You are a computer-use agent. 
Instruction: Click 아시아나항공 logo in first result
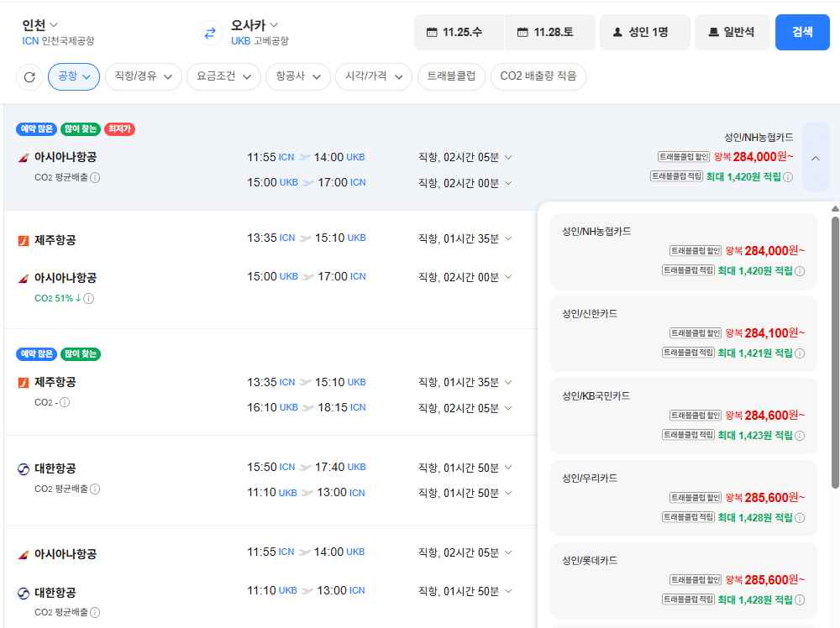(x=23, y=157)
